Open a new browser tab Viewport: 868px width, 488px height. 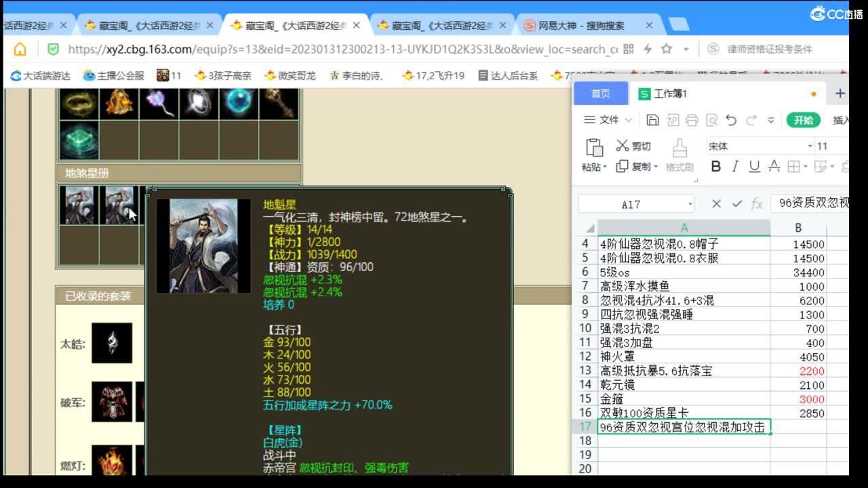click(678, 26)
